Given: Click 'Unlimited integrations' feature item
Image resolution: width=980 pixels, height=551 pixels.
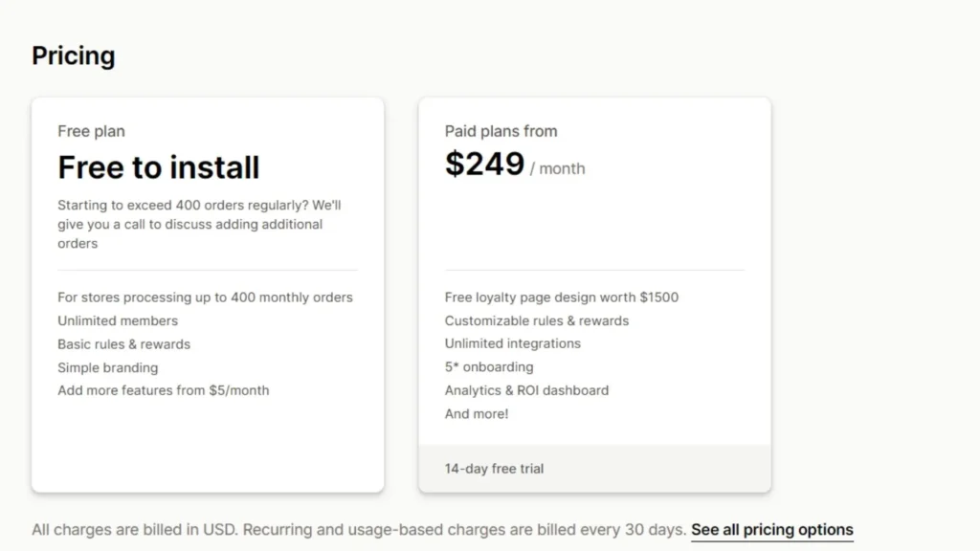Looking at the screenshot, I should [x=512, y=343].
